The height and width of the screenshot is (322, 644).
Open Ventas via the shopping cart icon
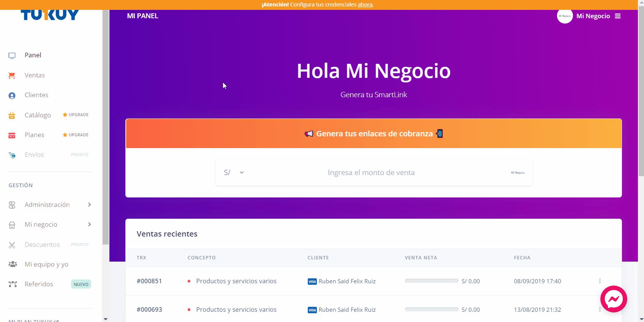[12, 76]
